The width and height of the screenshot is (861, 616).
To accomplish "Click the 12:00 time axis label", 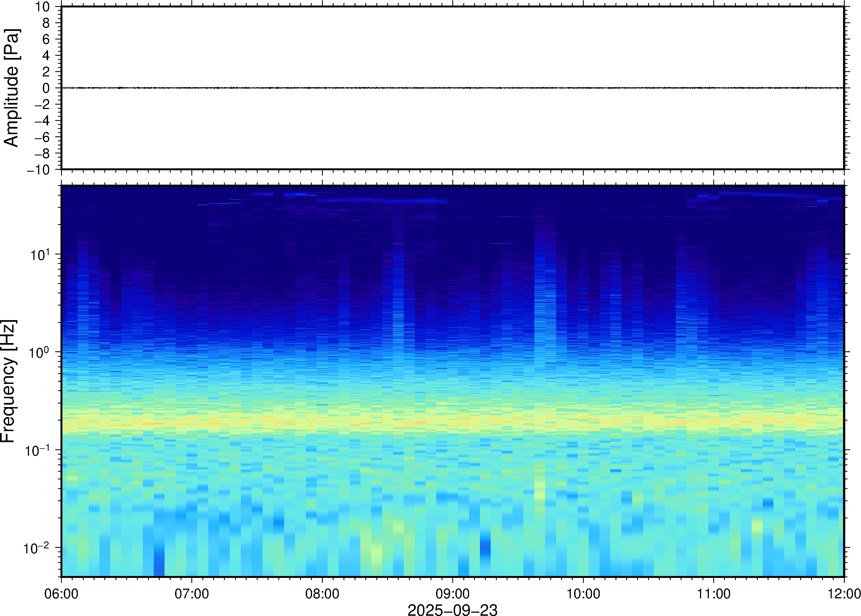I will [x=844, y=594].
